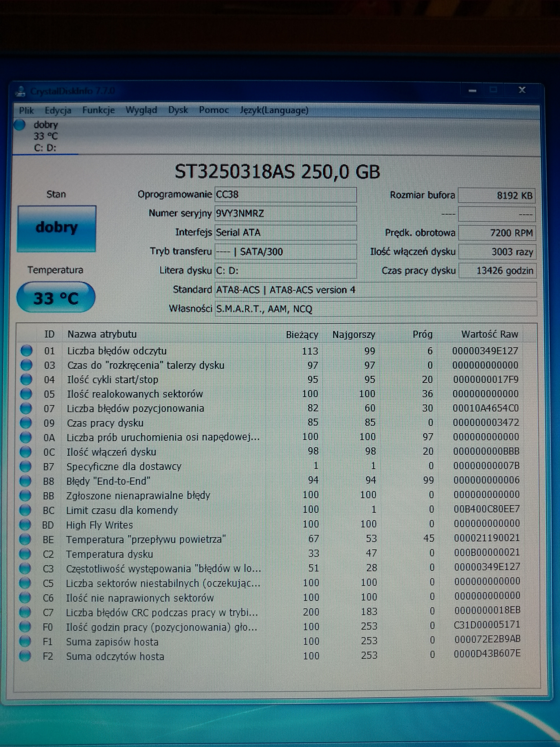This screenshot has height=747, width=560.
Task: Open the Edycja menu
Action: pyautogui.click(x=58, y=110)
